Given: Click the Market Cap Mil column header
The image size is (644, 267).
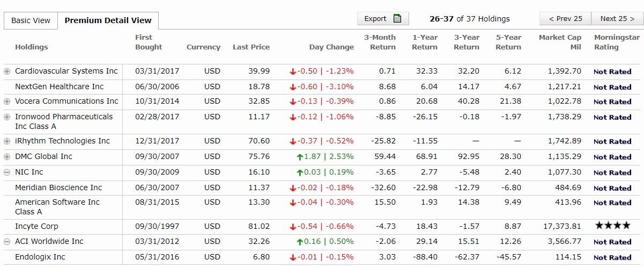Looking at the screenshot, I should coord(560,42).
